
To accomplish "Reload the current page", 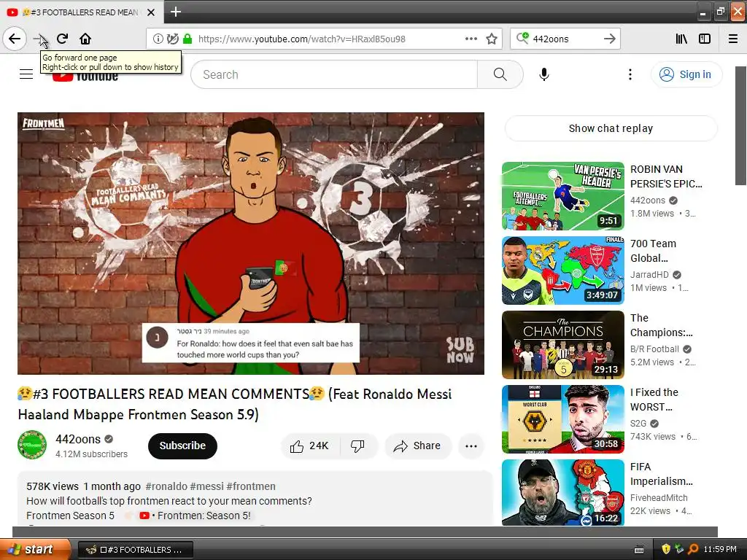I will [x=63, y=39].
